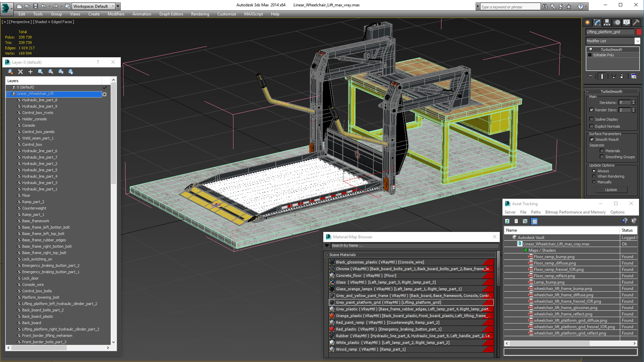This screenshot has height=362, width=644.
Task: Select Manually update option radio
Action: (594, 182)
